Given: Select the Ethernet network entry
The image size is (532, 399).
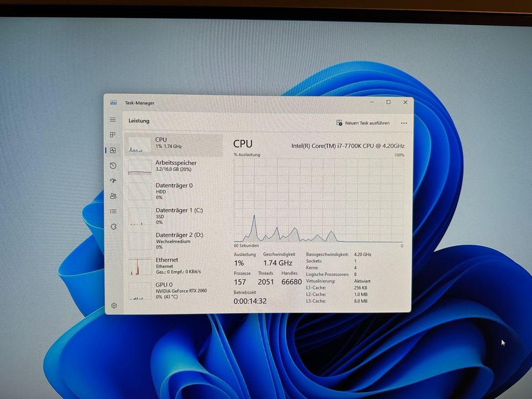Looking at the screenshot, I should (x=174, y=265).
